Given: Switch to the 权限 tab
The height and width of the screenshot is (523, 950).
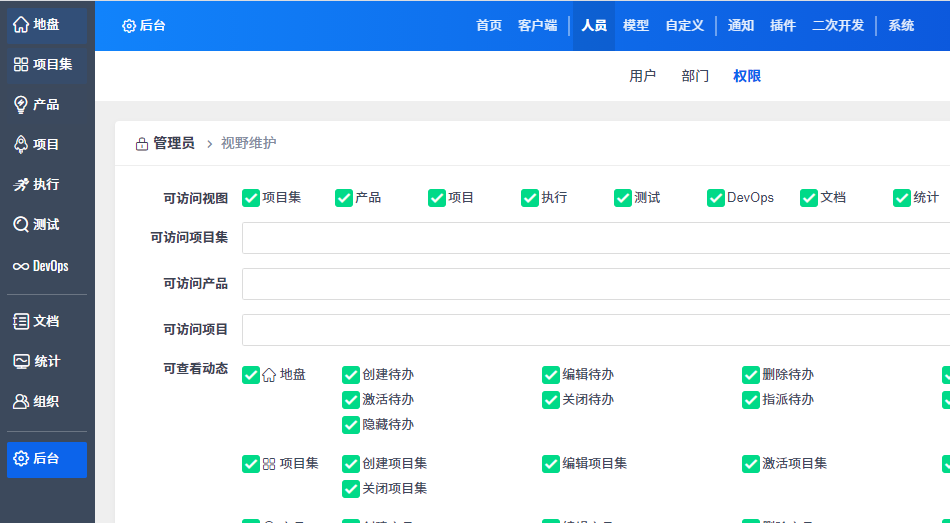Looking at the screenshot, I should tap(747, 76).
